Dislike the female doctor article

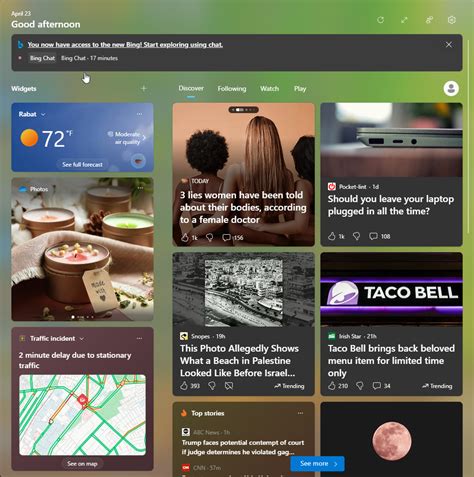[x=210, y=237]
